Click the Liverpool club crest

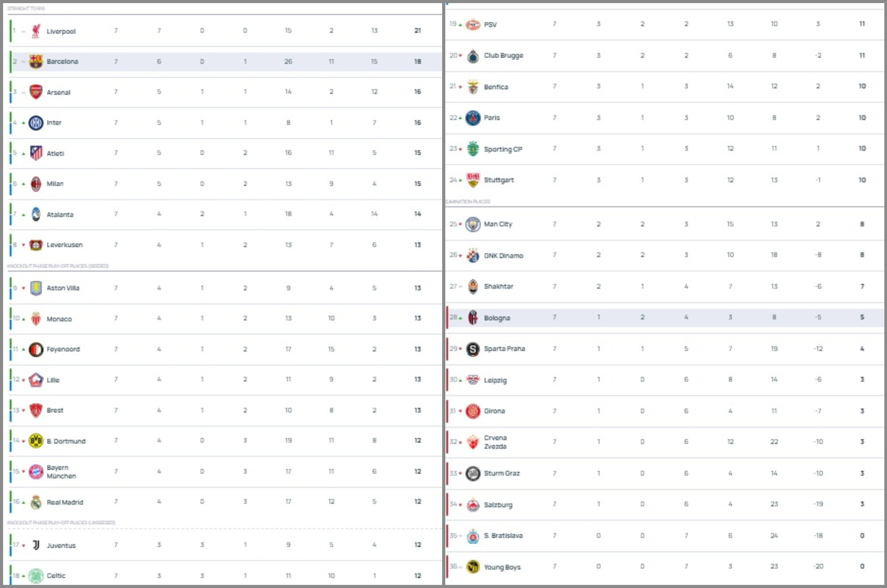(36, 31)
